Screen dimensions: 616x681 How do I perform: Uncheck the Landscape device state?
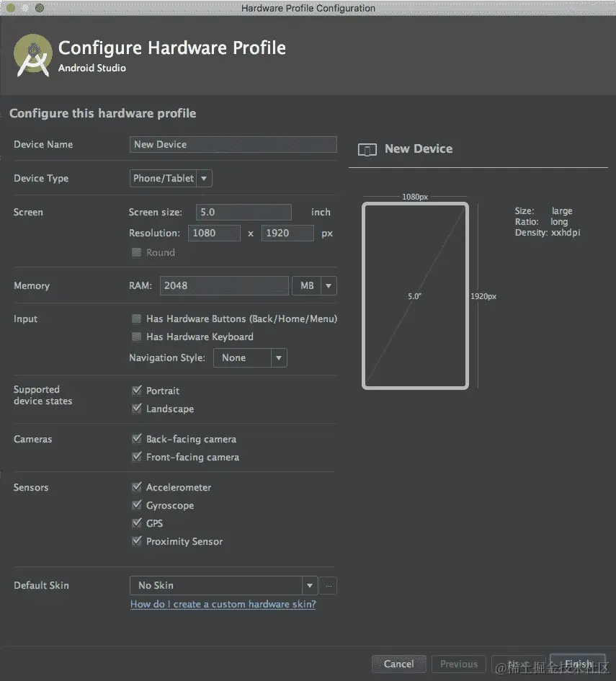137,409
